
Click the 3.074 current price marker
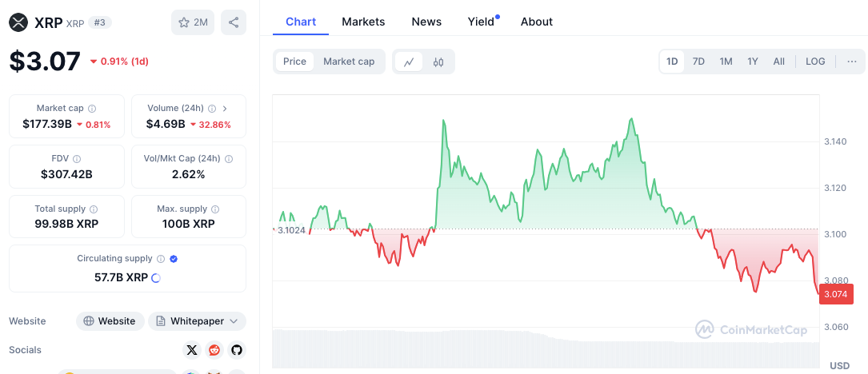[x=836, y=294]
